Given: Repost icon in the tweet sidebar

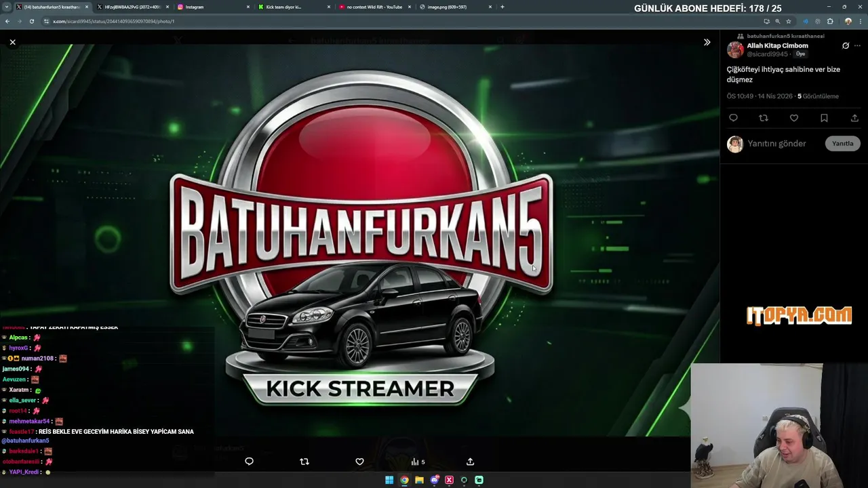Looking at the screenshot, I should point(764,118).
